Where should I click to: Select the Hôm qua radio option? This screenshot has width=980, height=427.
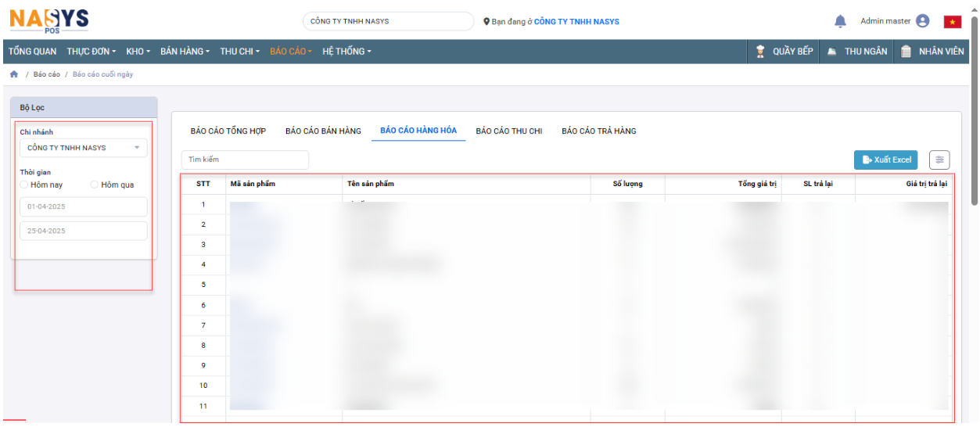(x=95, y=185)
